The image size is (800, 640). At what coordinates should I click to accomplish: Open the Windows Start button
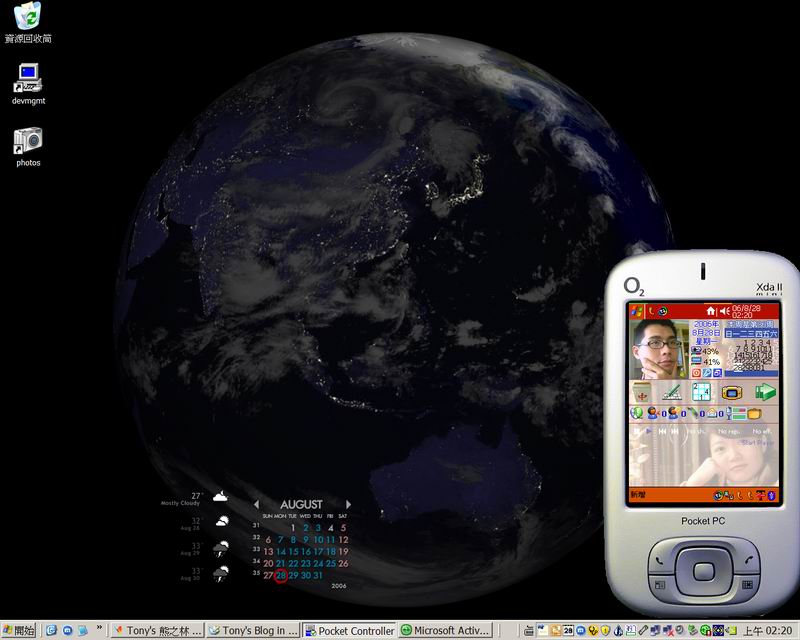point(18,630)
